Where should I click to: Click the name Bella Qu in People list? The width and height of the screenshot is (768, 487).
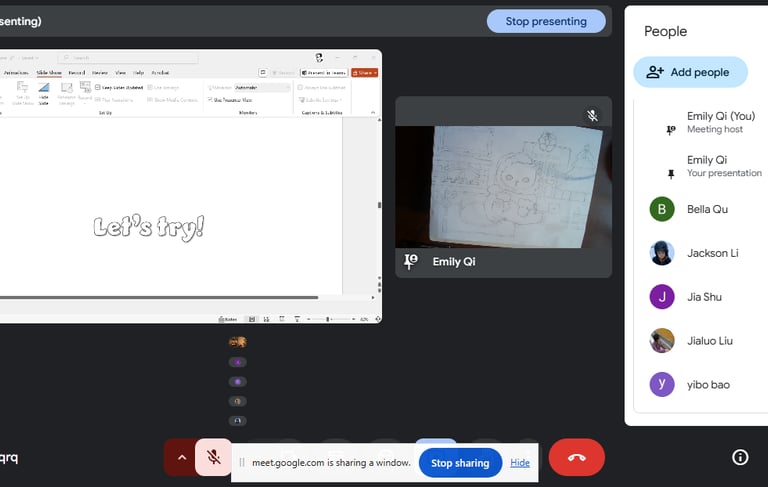pyautogui.click(x=707, y=209)
